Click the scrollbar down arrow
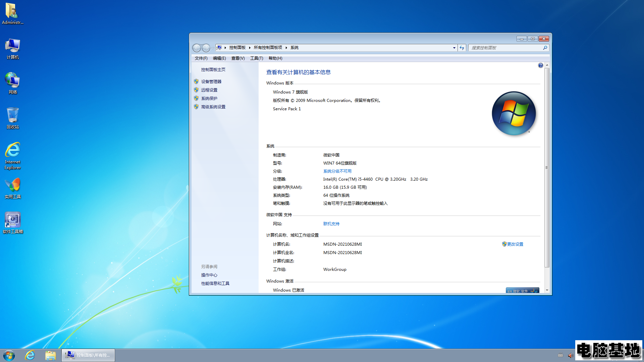This screenshot has width=644, height=362. (x=547, y=290)
